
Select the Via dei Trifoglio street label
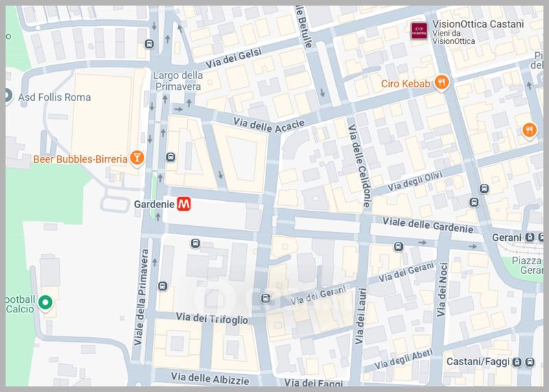tap(212, 319)
